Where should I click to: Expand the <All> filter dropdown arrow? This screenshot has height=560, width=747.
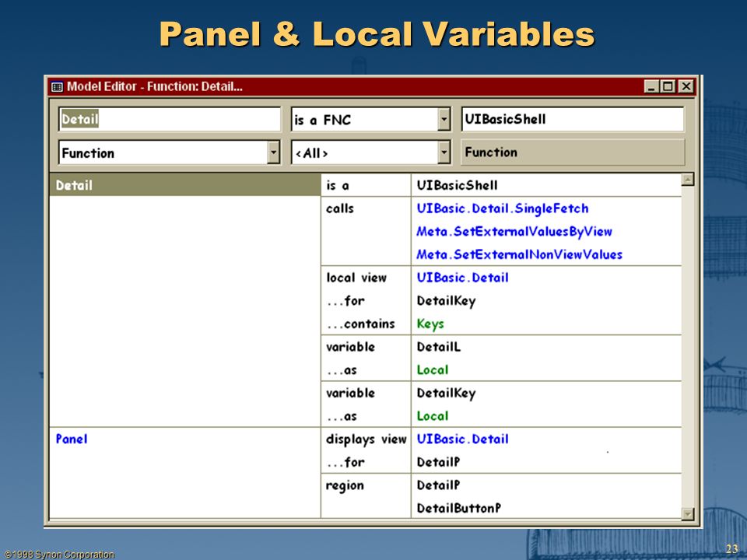444,153
